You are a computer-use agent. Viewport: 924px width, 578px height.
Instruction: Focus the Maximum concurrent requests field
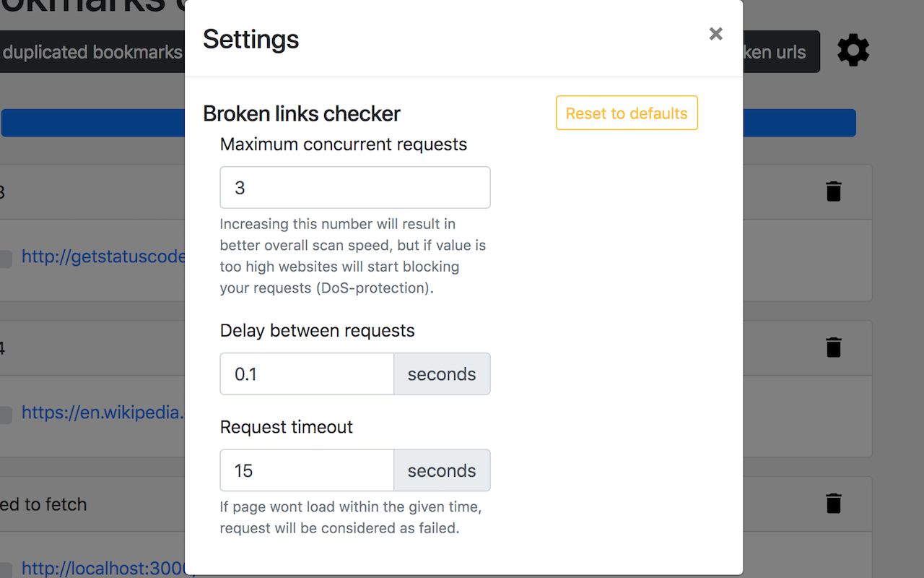click(x=355, y=188)
